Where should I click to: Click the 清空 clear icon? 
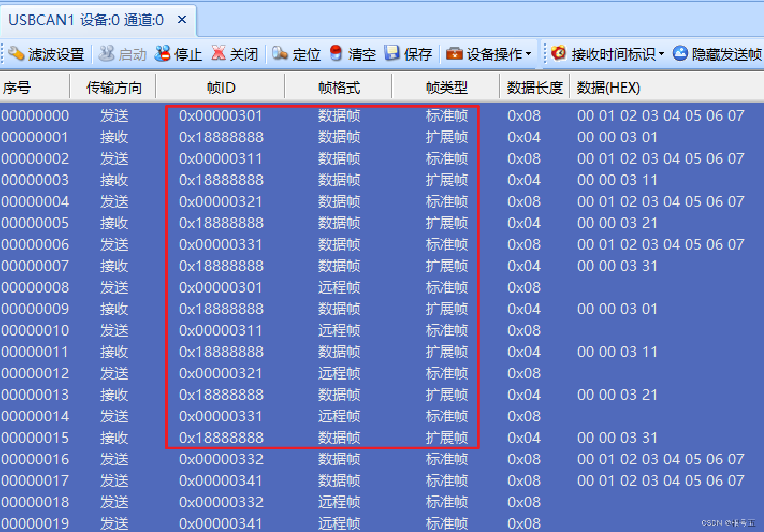coord(336,53)
